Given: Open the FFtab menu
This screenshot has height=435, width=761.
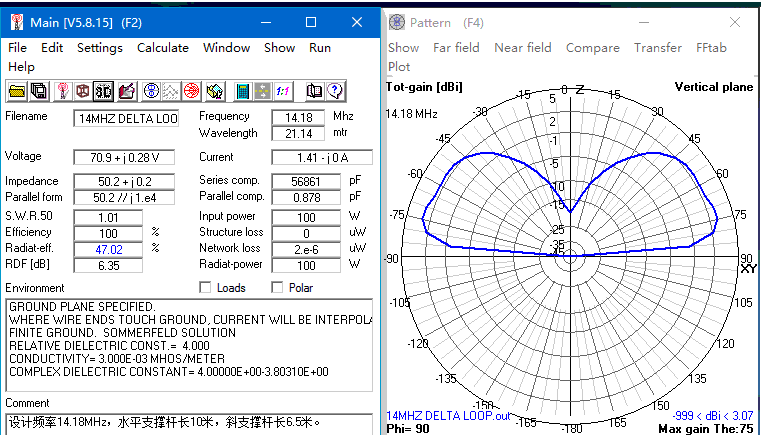Looking at the screenshot, I should point(711,48).
